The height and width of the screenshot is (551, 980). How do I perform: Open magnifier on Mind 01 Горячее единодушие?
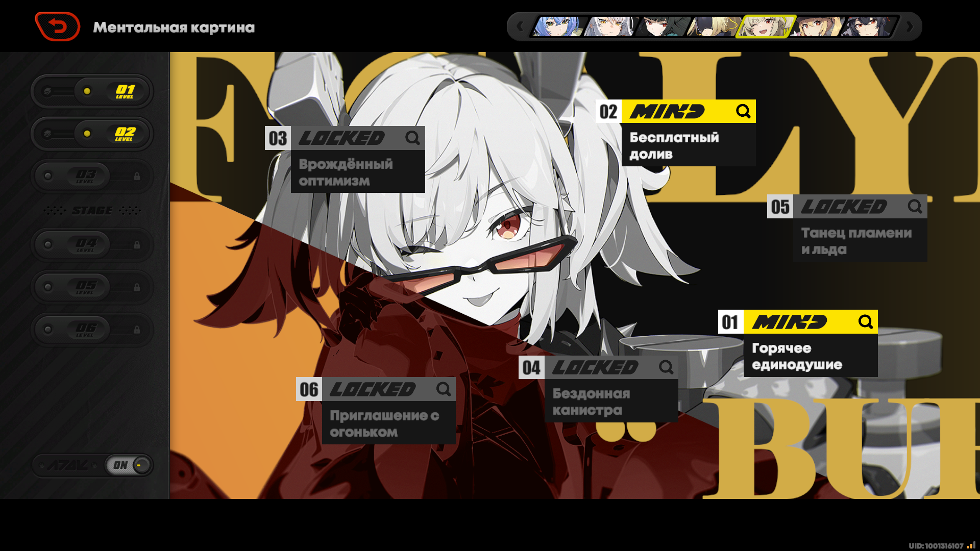click(x=865, y=322)
